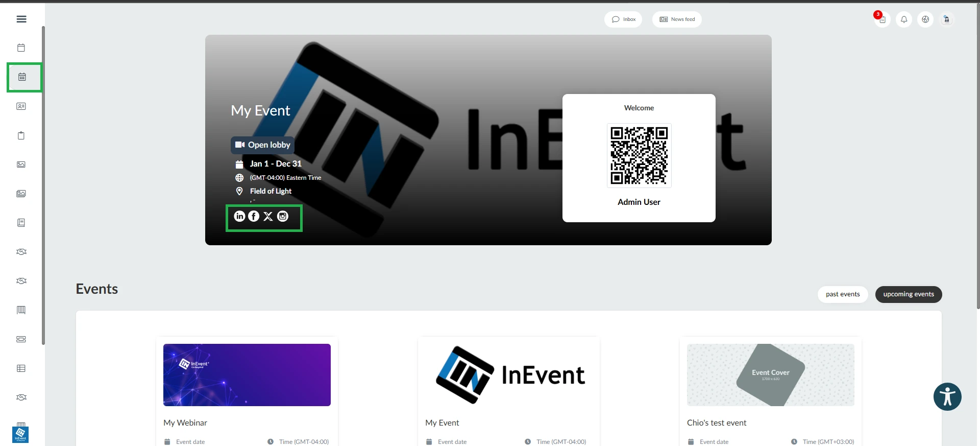Click the main page vertical scrollbar

[977, 156]
